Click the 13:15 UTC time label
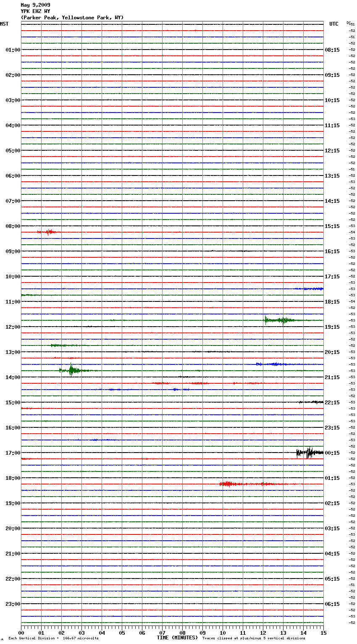The width and height of the screenshot is (357, 644). [x=332, y=176]
